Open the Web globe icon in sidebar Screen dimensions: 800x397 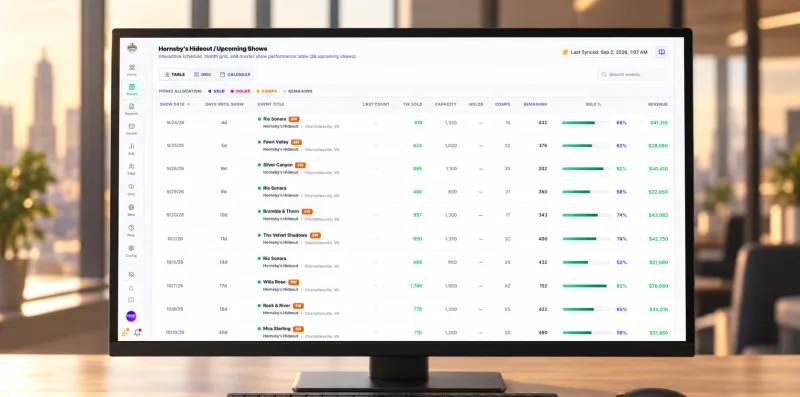[132, 210]
